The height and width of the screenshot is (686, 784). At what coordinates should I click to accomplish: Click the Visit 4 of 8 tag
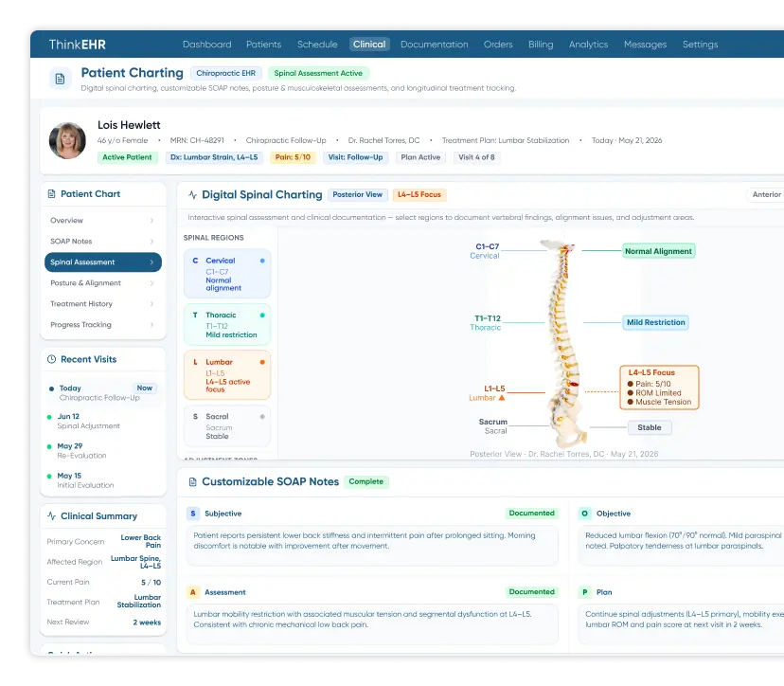[x=476, y=157]
